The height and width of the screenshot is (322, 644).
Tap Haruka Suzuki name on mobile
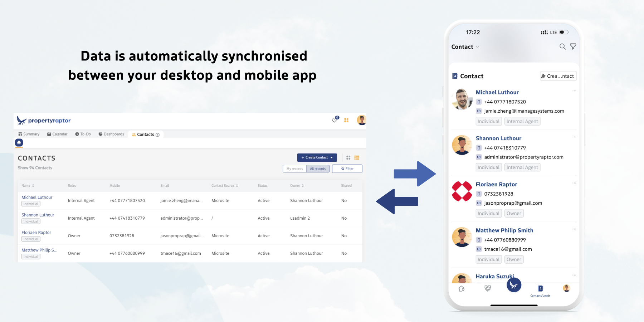point(495,277)
